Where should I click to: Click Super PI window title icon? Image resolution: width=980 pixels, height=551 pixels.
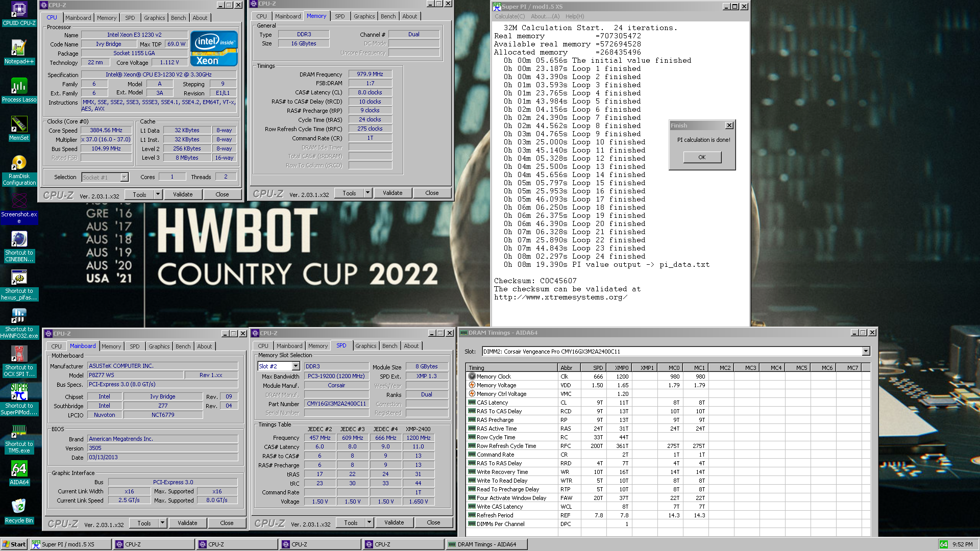pyautogui.click(x=496, y=6)
